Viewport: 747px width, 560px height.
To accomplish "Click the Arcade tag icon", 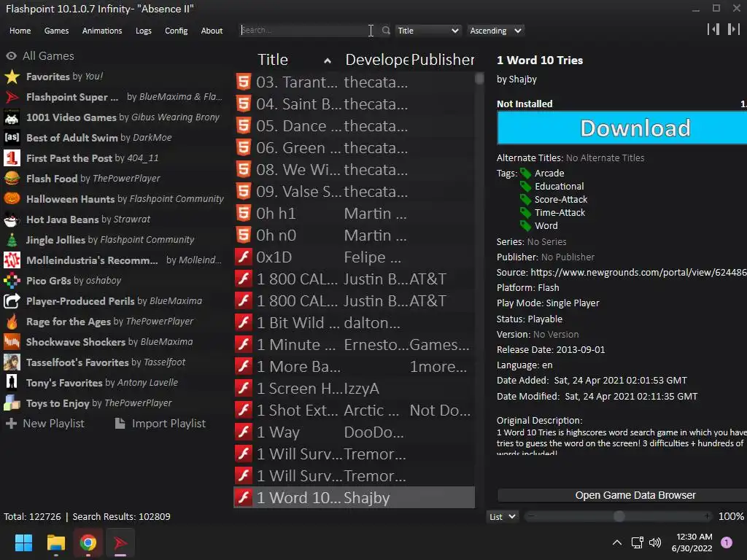I will click(x=525, y=174).
